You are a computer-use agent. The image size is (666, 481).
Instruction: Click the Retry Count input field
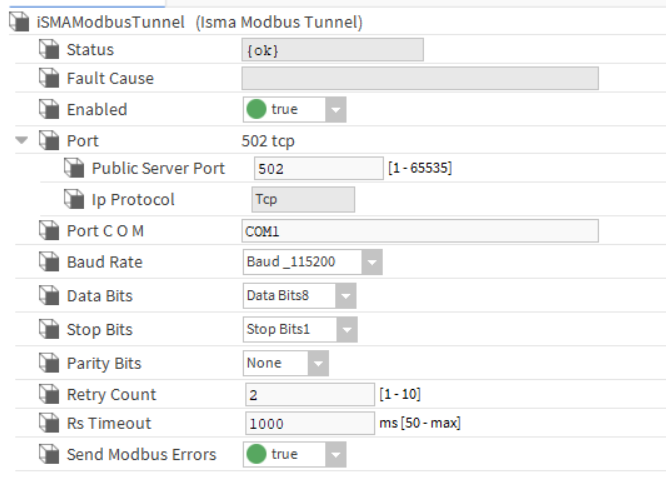[309, 395]
